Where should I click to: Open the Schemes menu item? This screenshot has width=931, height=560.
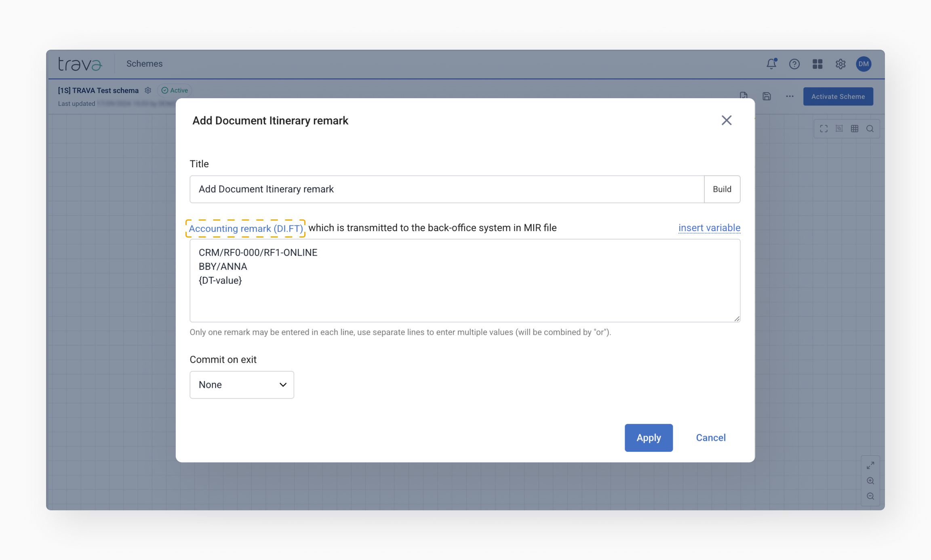pos(144,64)
